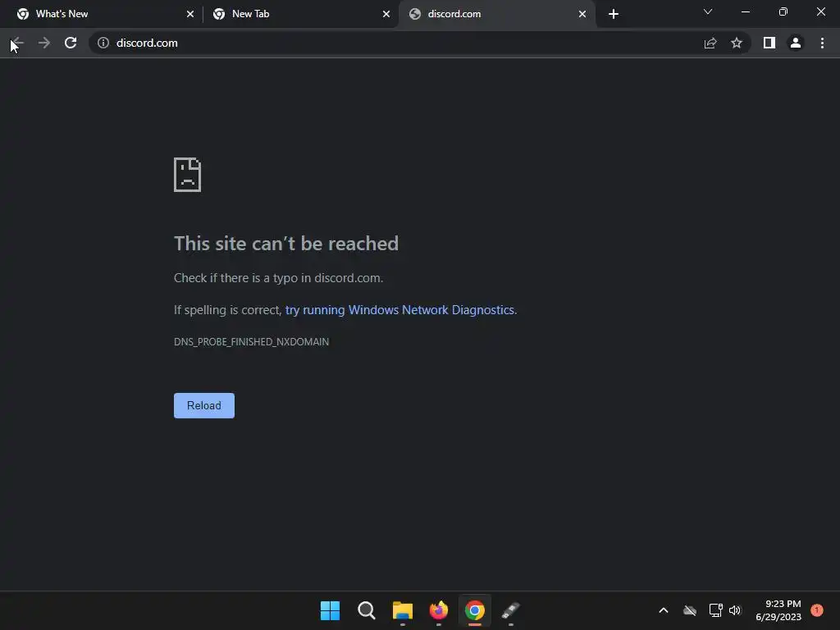Bookmark this tab with the star icon
This screenshot has width=840, height=630.
pyautogui.click(x=737, y=43)
